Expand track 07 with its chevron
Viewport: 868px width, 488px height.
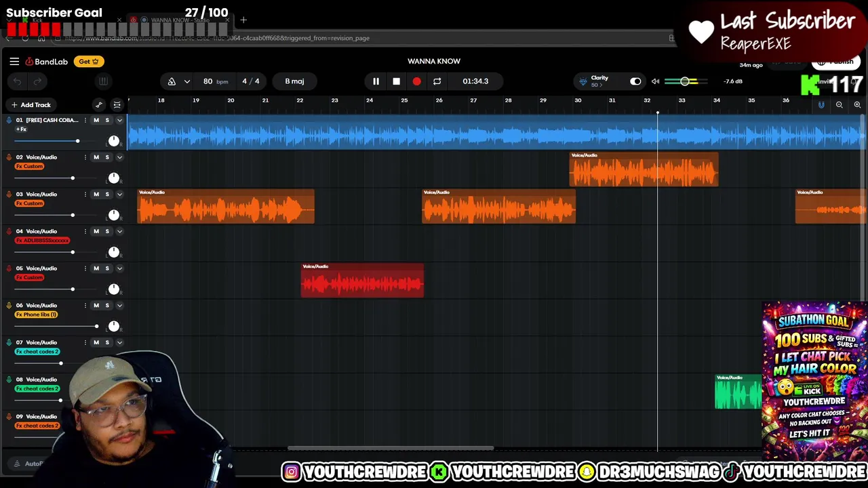(x=119, y=342)
